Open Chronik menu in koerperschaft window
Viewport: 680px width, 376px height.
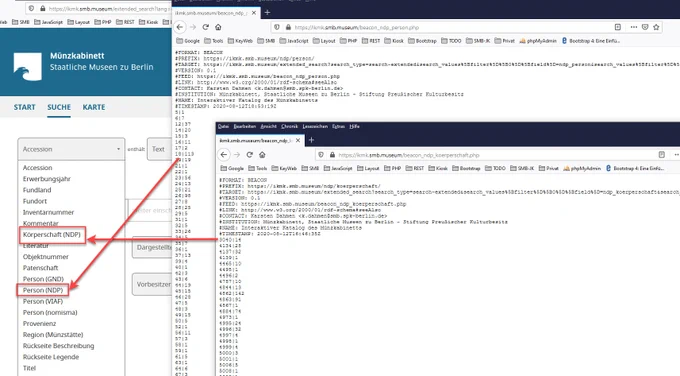[289, 126]
